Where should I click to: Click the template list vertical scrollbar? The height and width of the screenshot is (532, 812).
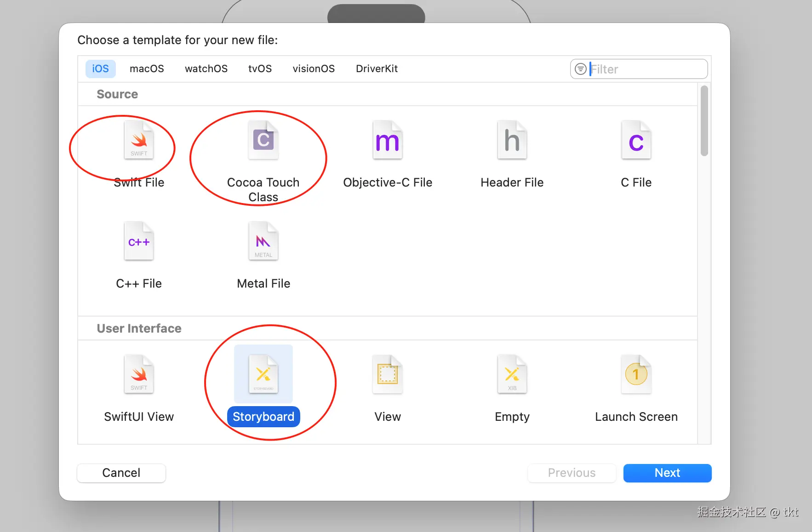point(704,120)
